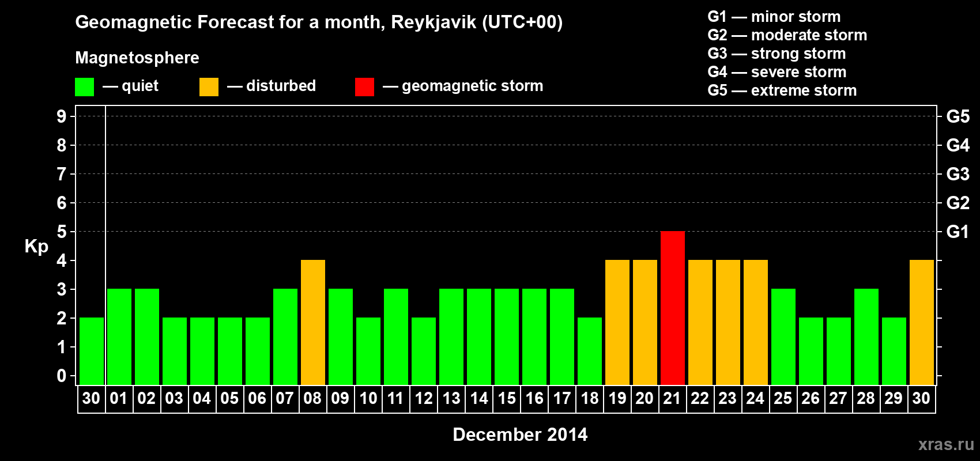
Task: Click the green bar for December 01
Action: click(x=119, y=337)
